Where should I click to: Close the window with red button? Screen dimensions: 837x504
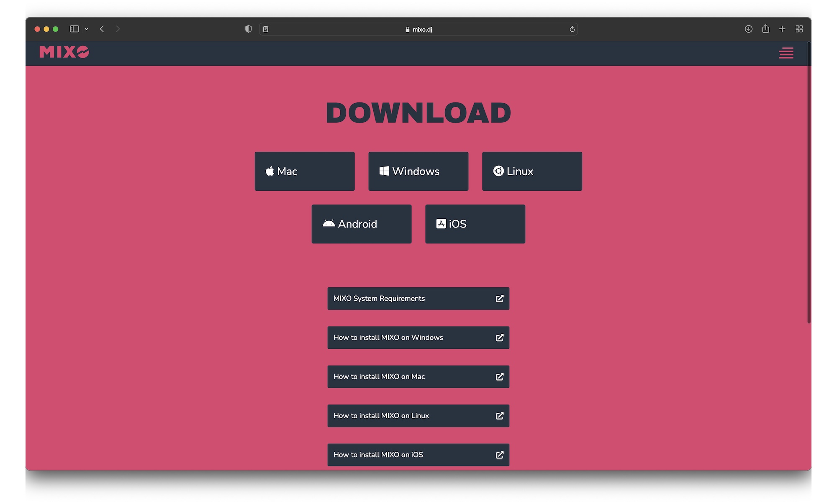(37, 29)
